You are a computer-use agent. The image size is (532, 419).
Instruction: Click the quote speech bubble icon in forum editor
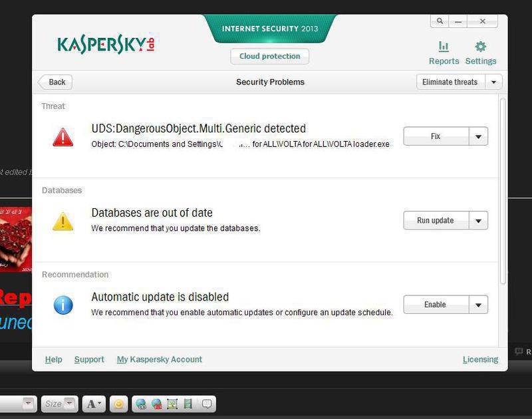207,404
